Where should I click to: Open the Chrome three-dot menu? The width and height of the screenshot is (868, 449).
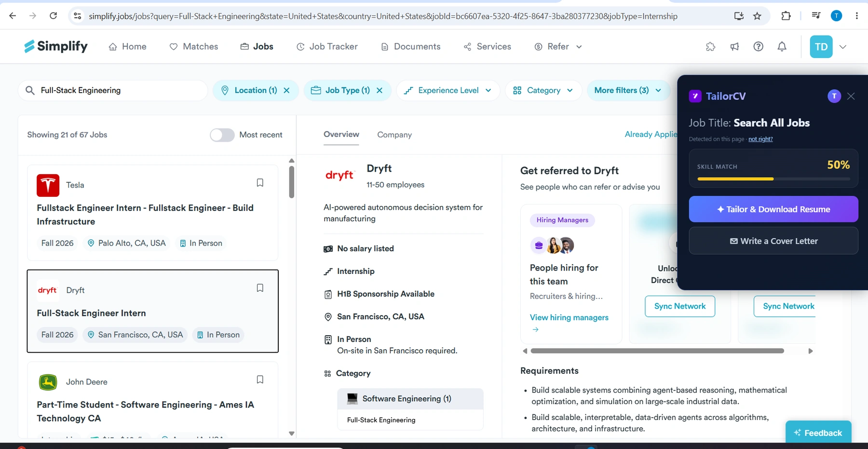tap(857, 16)
